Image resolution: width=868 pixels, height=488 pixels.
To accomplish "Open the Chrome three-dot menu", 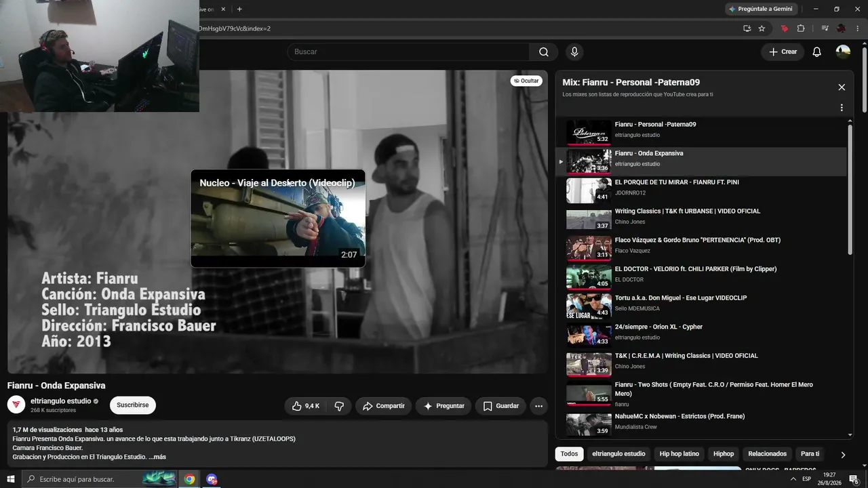I will pos(857,28).
